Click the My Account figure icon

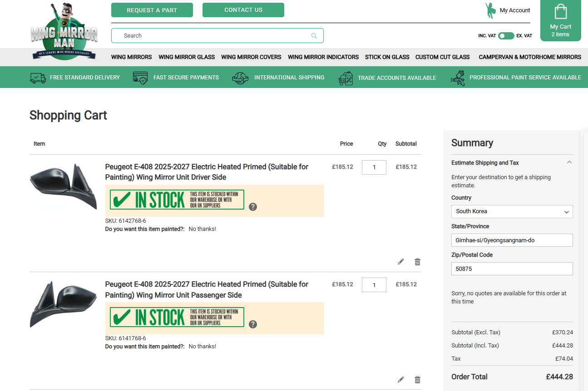click(x=490, y=10)
